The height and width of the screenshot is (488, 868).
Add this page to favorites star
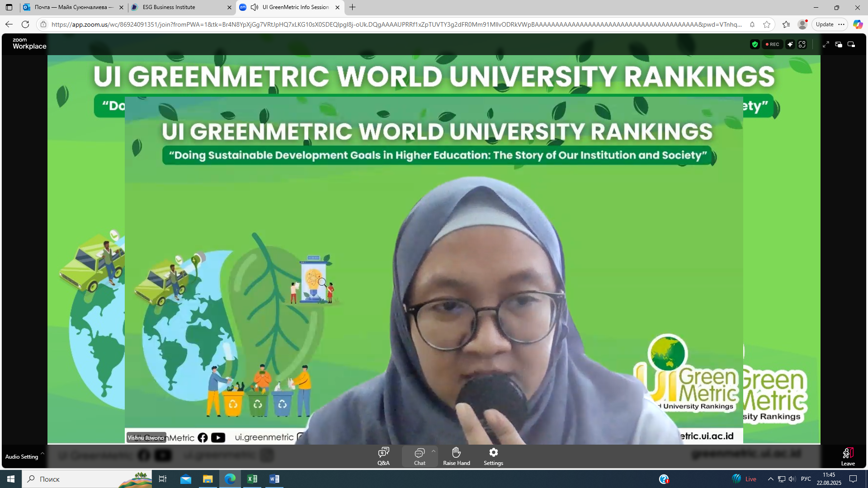pos(767,24)
